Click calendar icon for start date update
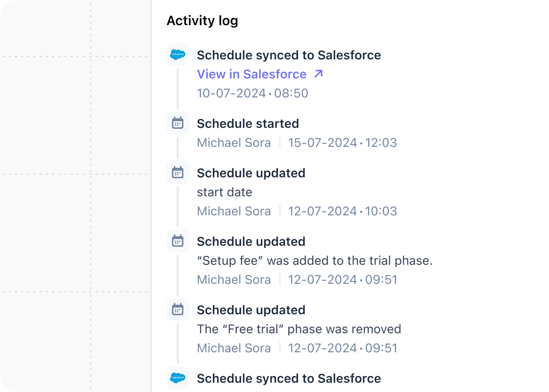The image size is (549, 392). point(177,173)
